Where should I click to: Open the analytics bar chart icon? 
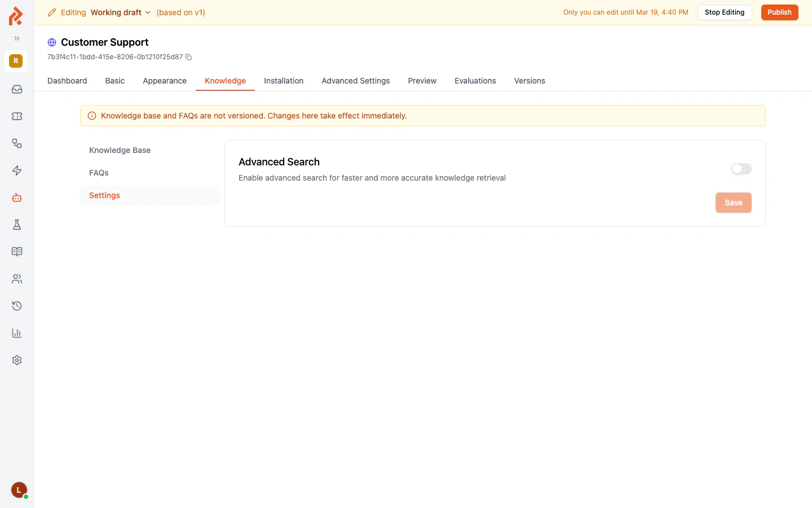16,332
